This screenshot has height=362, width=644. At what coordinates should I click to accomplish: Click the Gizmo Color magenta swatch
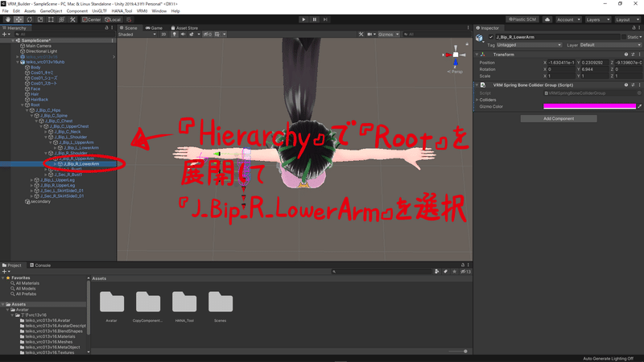pyautogui.click(x=589, y=106)
